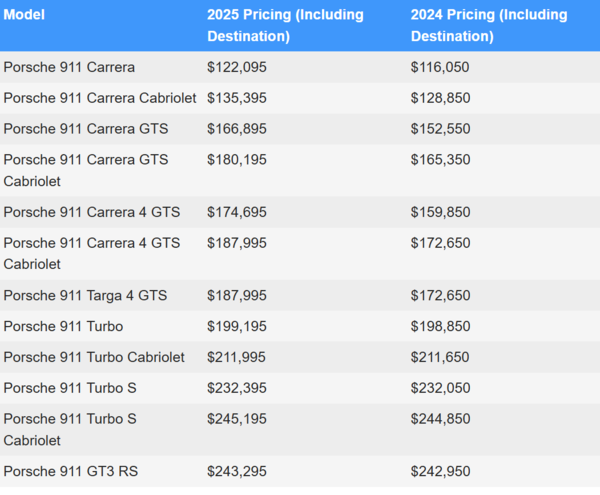Click the $174,695 price cell
600x495 pixels.
(x=237, y=212)
